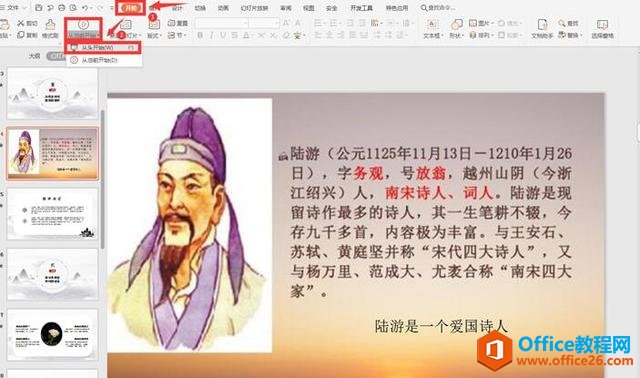Click the 查找 find button
Screen dimensions: 640x378
[569, 23]
